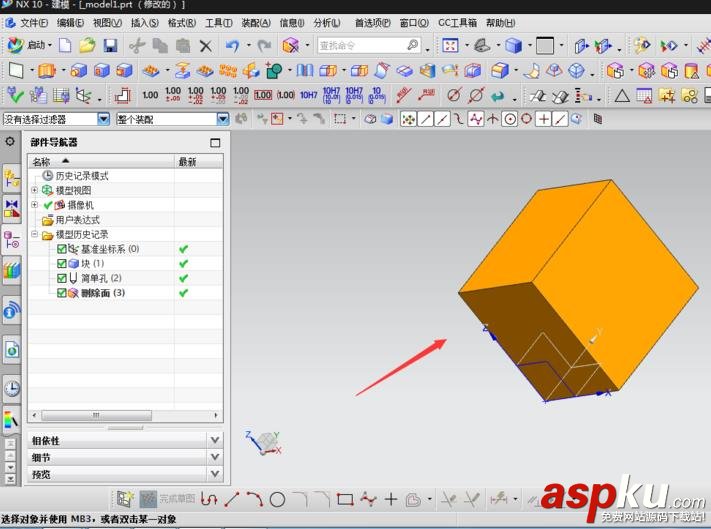Uncheck the 基准坐标系 (0) checkbox
The image size is (711, 529).
[62, 249]
